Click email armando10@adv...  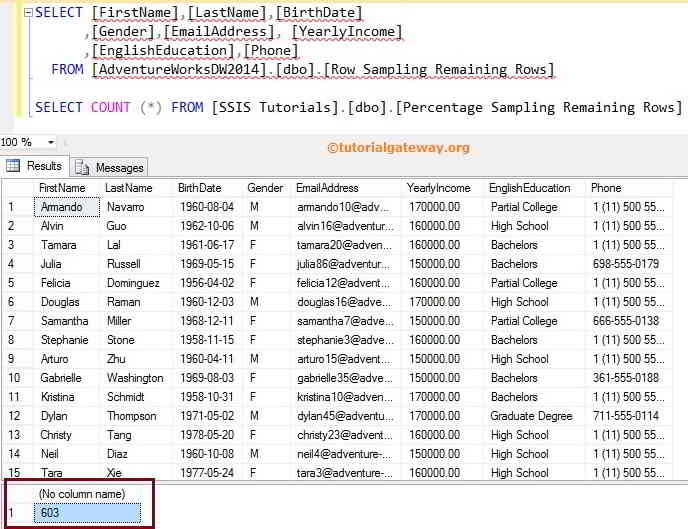pyautogui.click(x=347, y=207)
